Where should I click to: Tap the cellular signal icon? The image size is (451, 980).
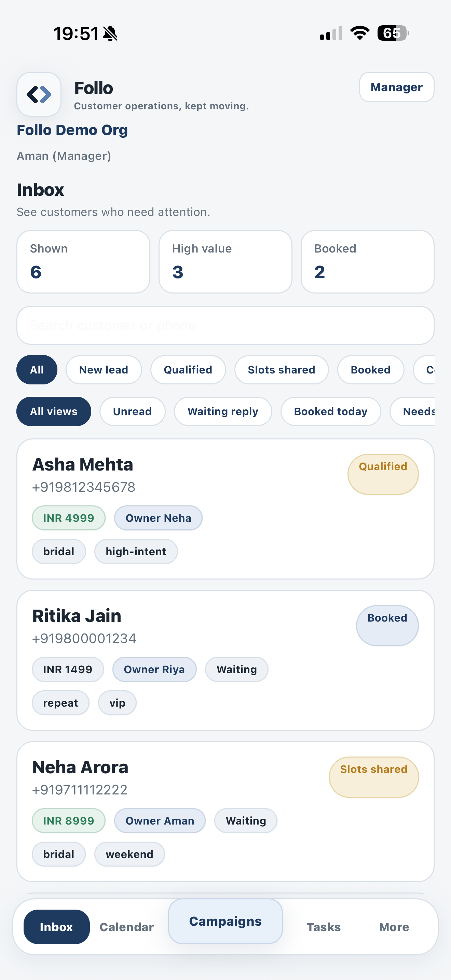click(329, 33)
